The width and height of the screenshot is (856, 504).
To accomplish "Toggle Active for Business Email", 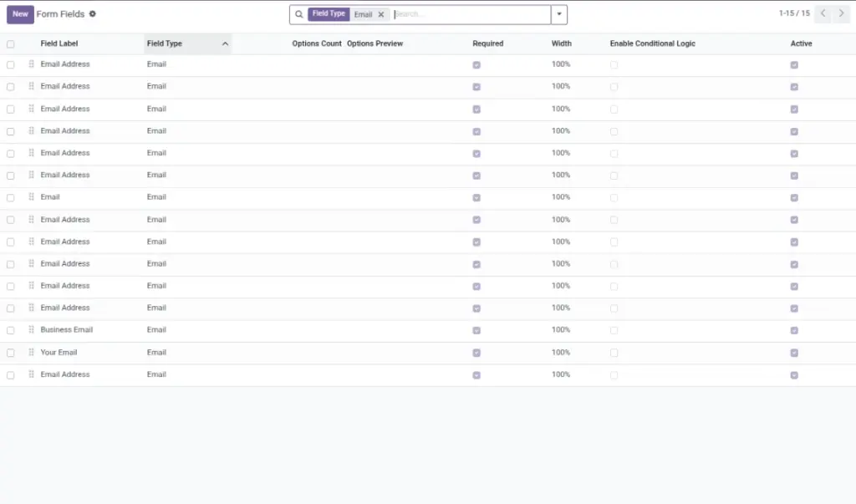I will [x=794, y=330].
